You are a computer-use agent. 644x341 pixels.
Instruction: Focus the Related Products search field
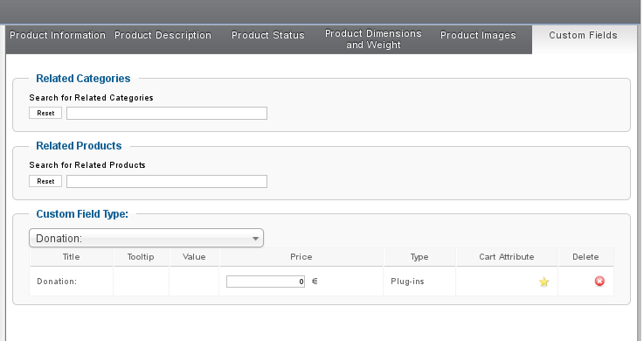coord(167,182)
